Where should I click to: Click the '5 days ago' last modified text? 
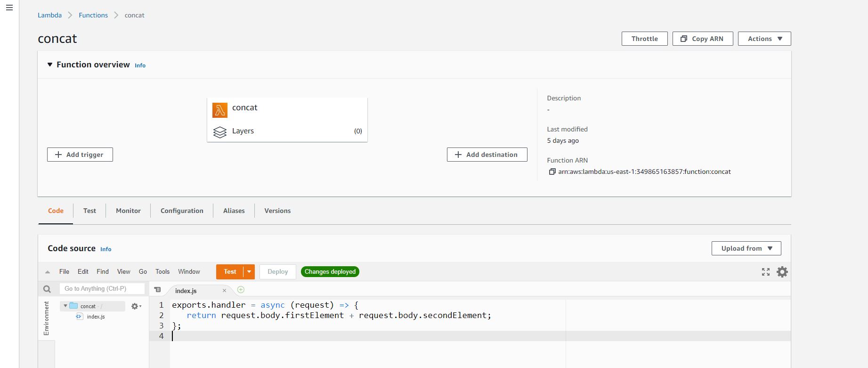pos(563,141)
